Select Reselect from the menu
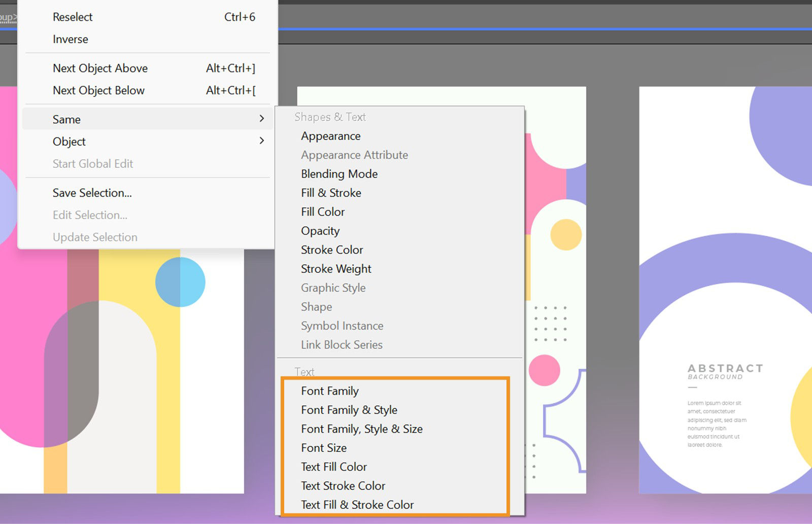Viewport: 812px width, 524px height. click(72, 17)
